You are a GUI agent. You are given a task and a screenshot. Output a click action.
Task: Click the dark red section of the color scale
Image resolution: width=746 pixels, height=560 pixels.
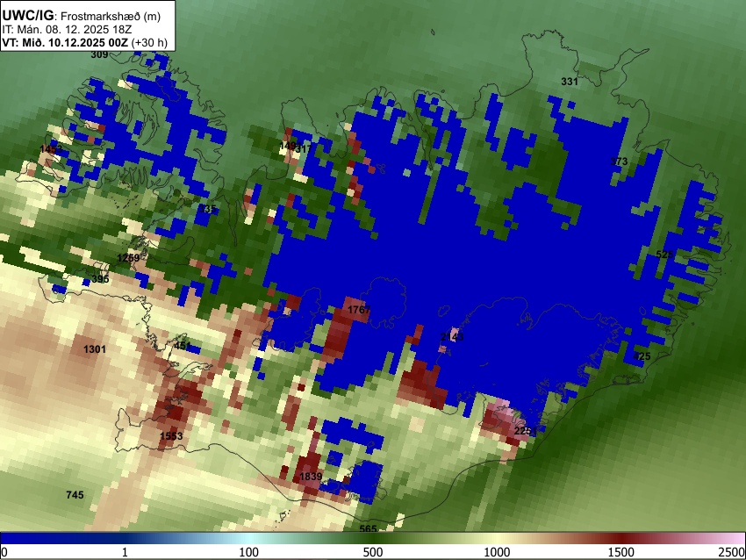pos(623,538)
